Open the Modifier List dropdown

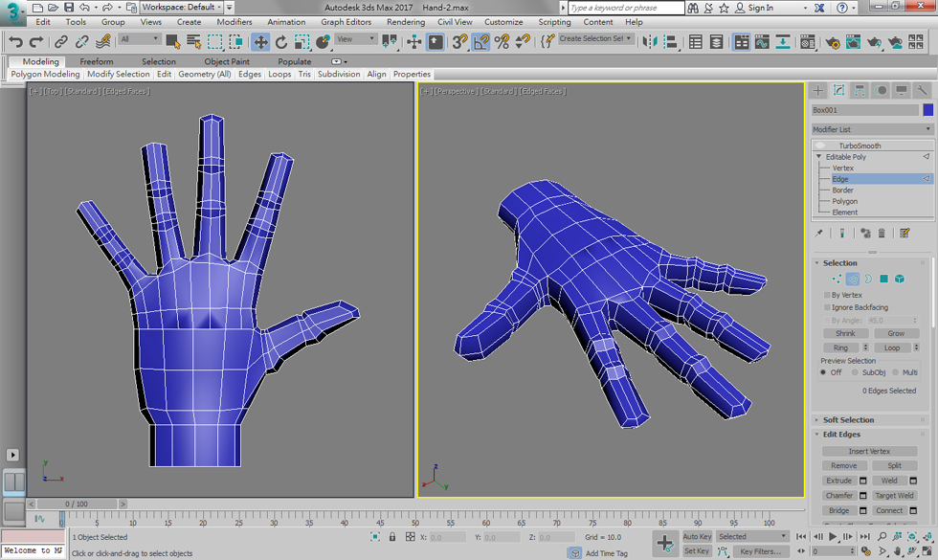871,129
